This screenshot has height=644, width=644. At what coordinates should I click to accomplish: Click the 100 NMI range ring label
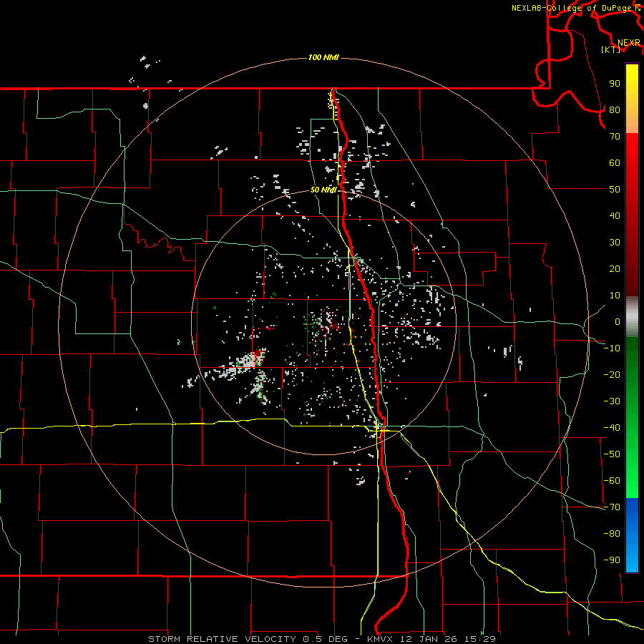click(x=323, y=57)
